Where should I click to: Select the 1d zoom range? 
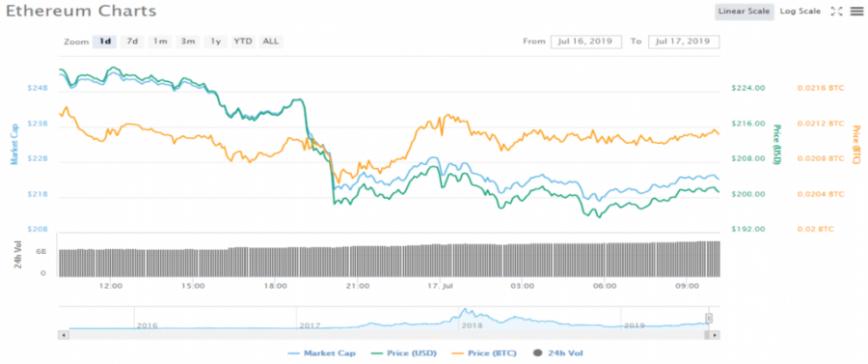[104, 42]
